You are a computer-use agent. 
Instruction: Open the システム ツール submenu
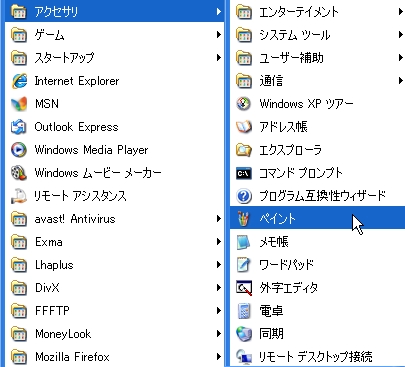tap(317, 35)
